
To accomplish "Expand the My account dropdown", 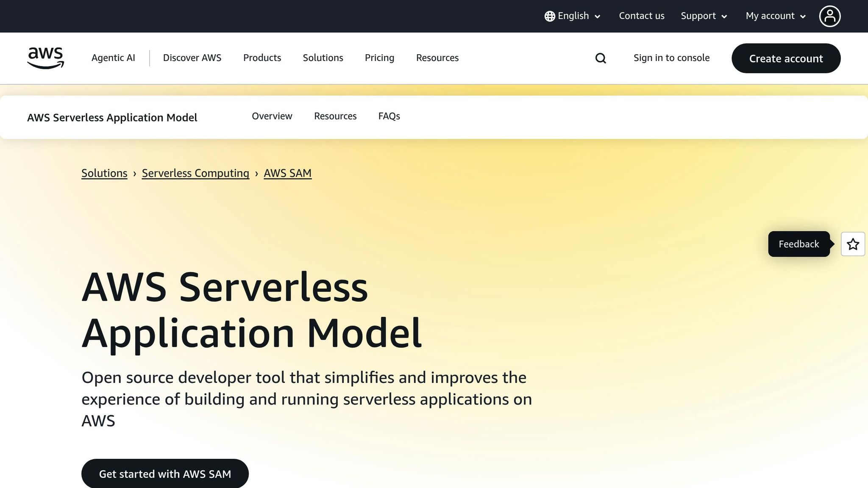I will (x=776, y=16).
